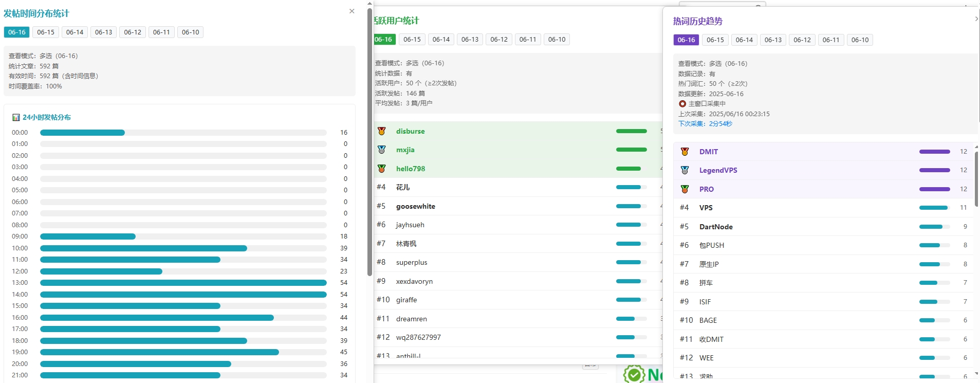This screenshot has width=980, height=383.
Task: Click the red recording icon beside 主窗口采集中
Action: point(682,104)
